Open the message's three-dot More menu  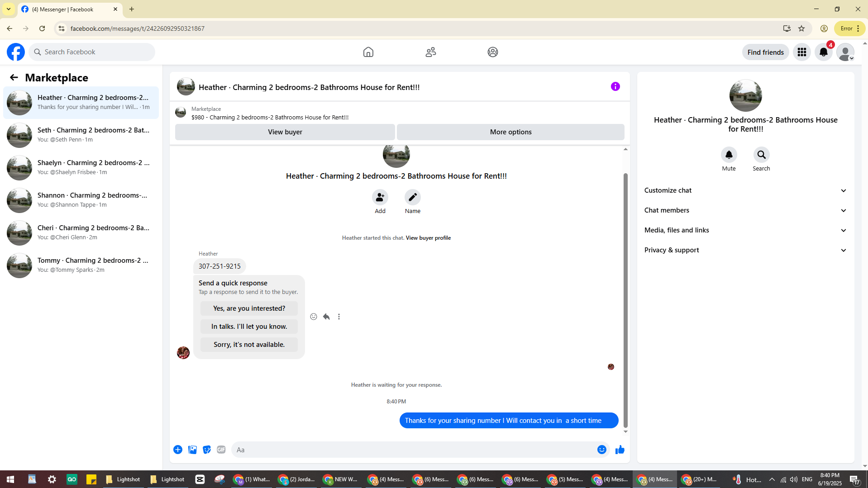click(339, 317)
